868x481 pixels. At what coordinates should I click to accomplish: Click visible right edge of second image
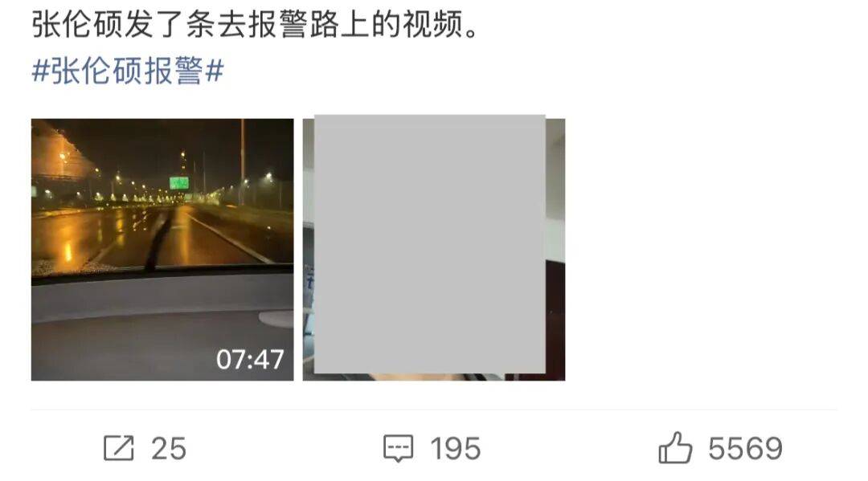click(x=555, y=250)
